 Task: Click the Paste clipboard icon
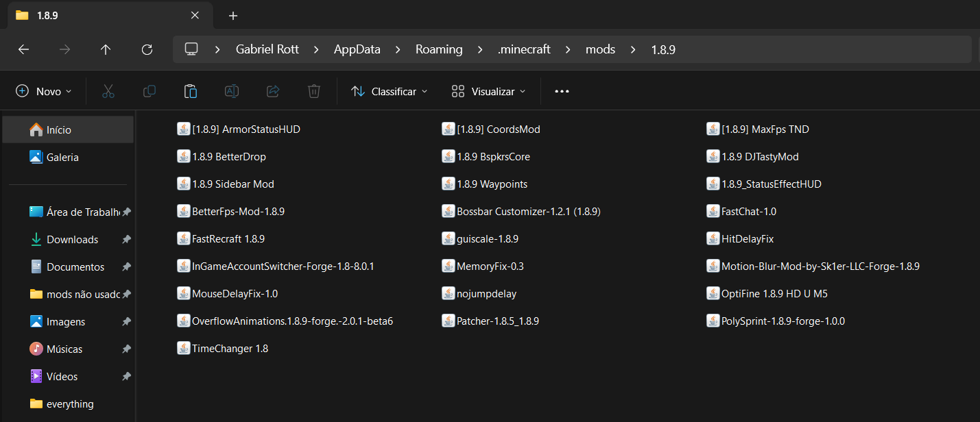191,91
